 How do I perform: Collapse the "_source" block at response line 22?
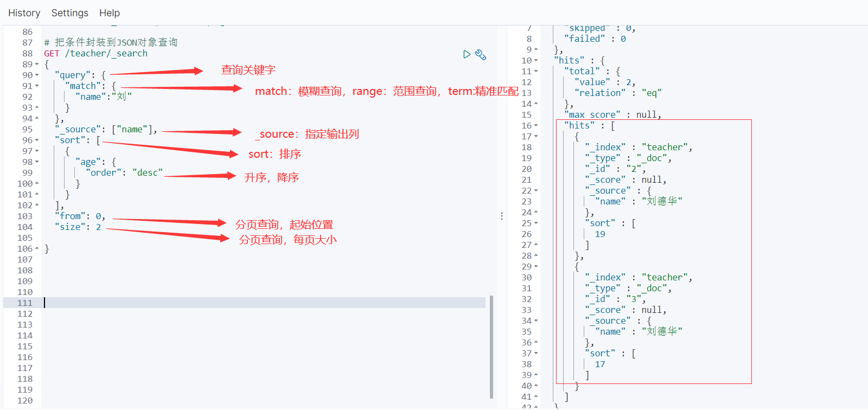(536, 190)
